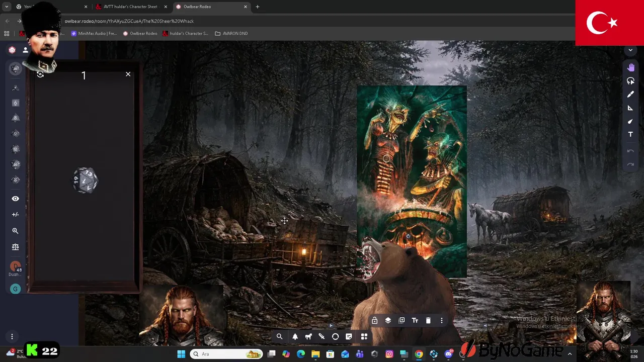Viewport: 644px width, 362px height.
Task: Select the d100 die
Action: (16, 180)
